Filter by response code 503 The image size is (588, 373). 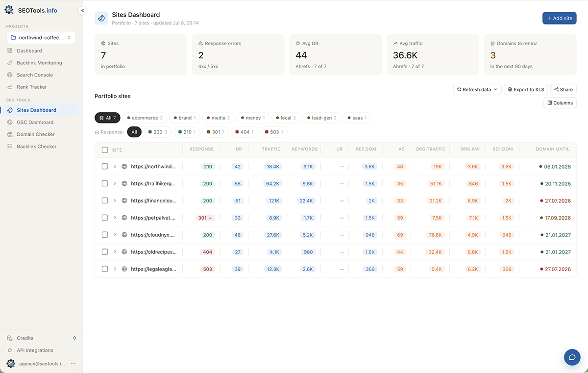tap(274, 132)
